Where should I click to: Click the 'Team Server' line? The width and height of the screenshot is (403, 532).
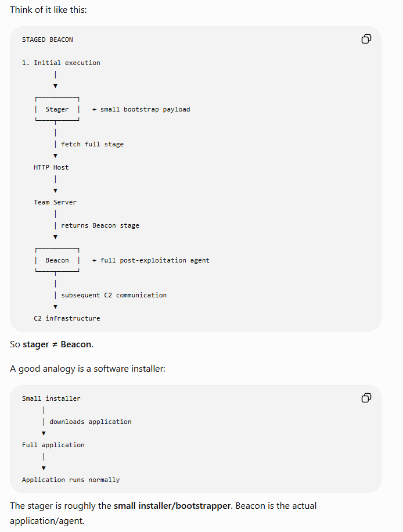55,202
